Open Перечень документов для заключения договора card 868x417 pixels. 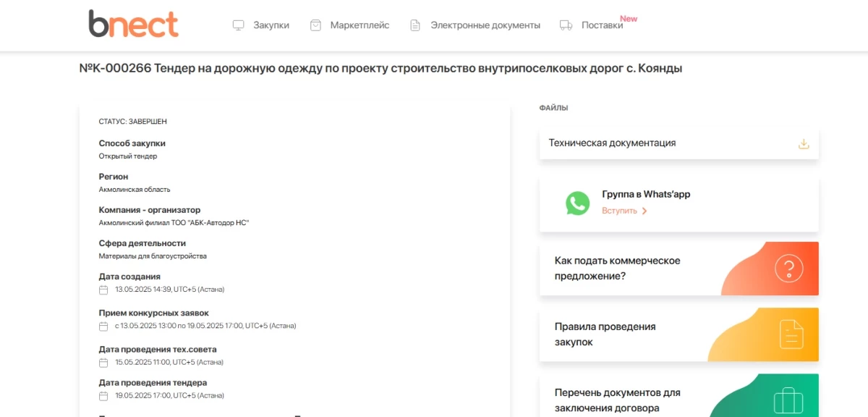pos(617,400)
